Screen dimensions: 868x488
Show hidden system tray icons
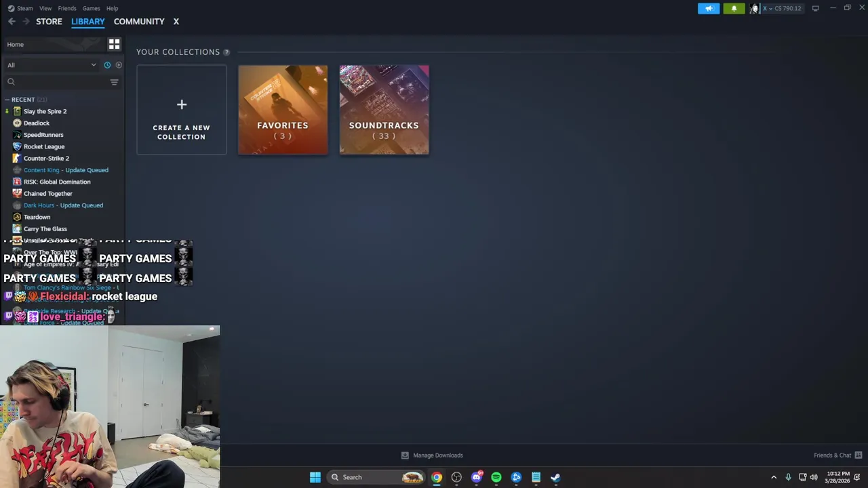[774, 477]
